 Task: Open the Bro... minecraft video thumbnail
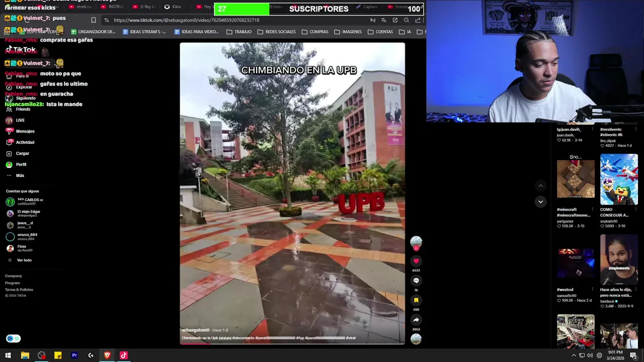coord(576,179)
